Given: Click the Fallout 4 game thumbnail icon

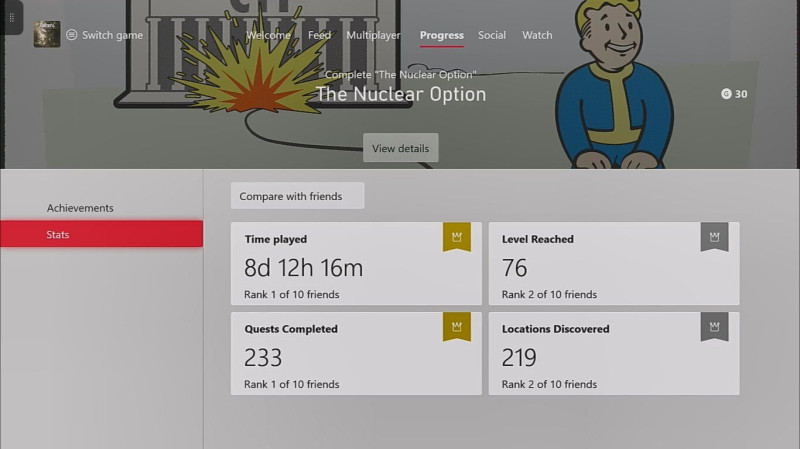Looking at the screenshot, I should coord(47,34).
